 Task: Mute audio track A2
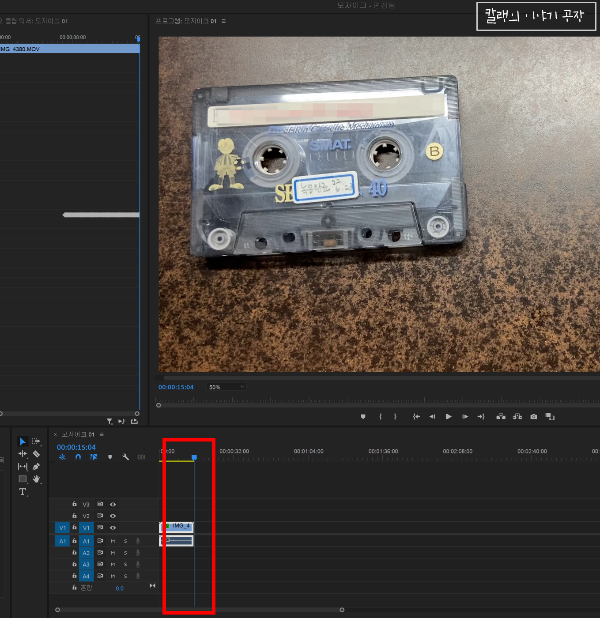113,553
